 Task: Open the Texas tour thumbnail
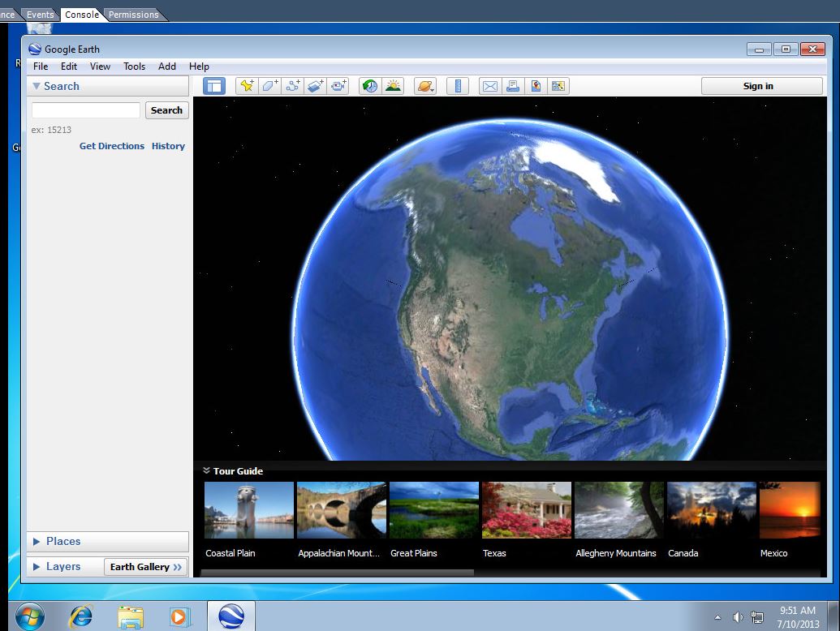coord(527,510)
